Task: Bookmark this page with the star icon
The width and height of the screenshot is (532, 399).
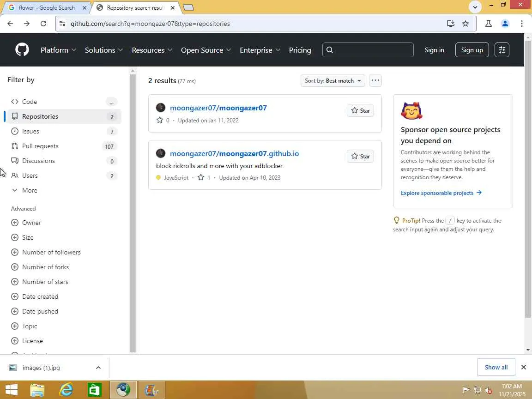Action: point(465,24)
